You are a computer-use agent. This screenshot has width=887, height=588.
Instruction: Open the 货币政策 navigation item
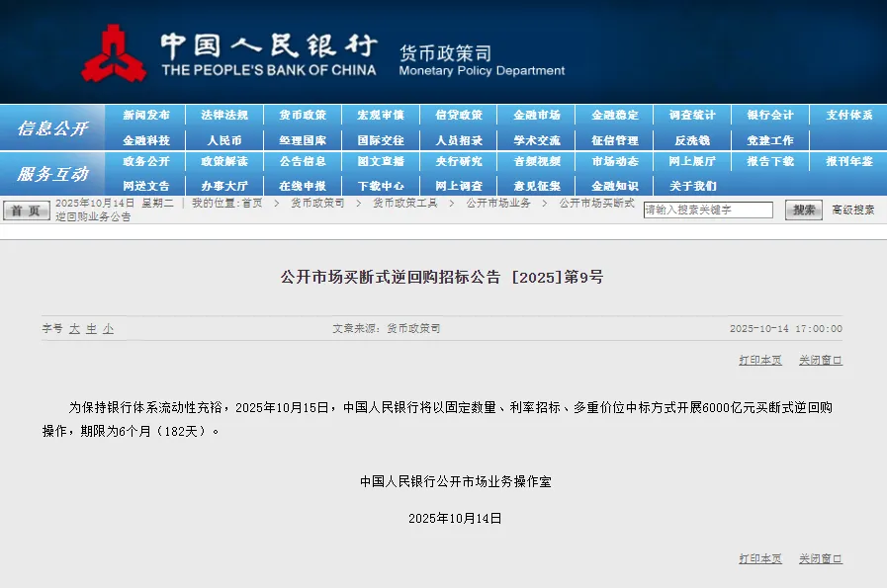click(x=303, y=116)
